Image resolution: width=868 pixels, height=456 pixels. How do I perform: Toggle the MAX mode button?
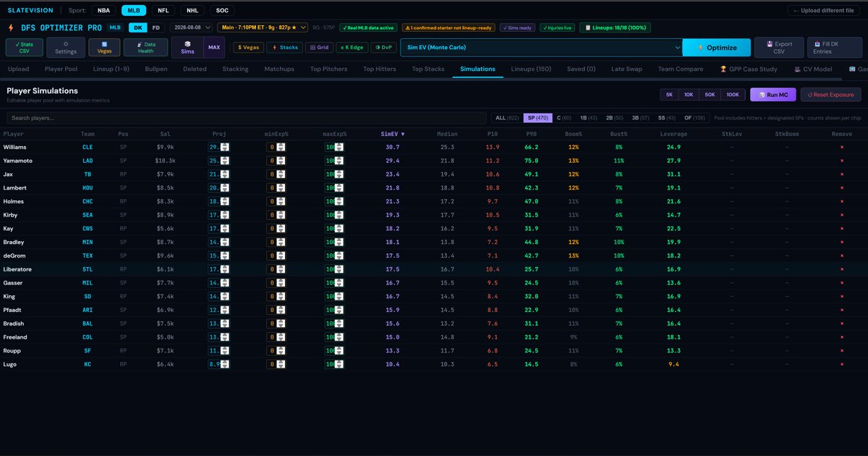point(214,48)
